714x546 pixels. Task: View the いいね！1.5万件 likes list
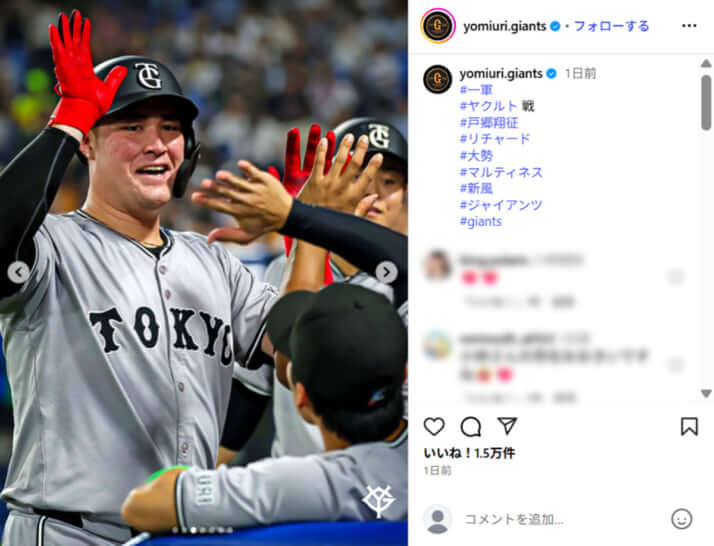click(469, 453)
